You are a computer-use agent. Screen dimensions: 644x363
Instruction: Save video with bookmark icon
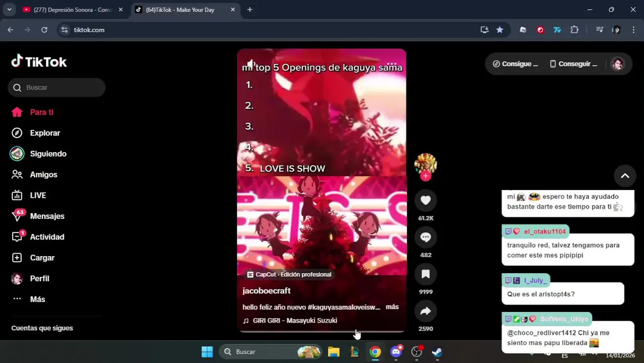[425, 274]
